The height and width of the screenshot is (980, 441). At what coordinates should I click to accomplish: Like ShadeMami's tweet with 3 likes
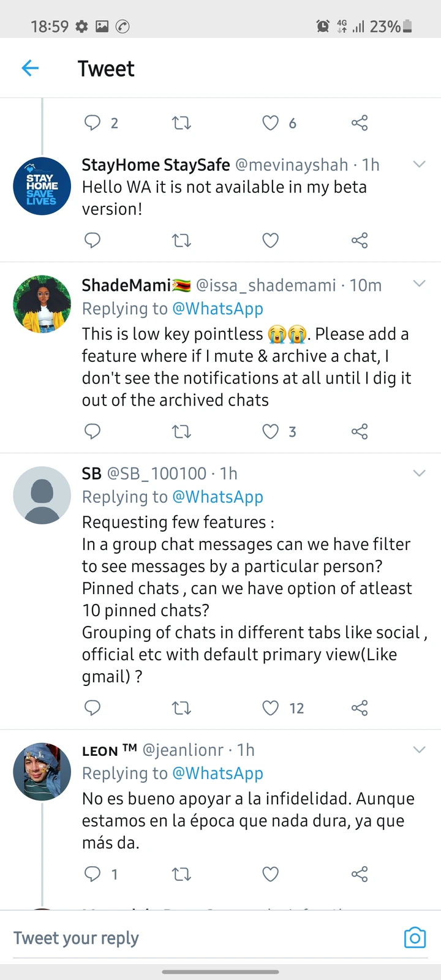(x=271, y=432)
